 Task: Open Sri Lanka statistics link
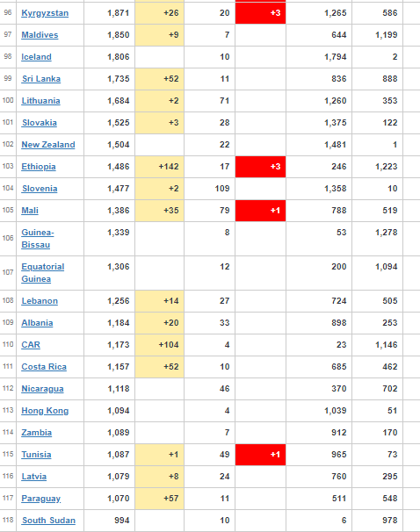click(41, 79)
